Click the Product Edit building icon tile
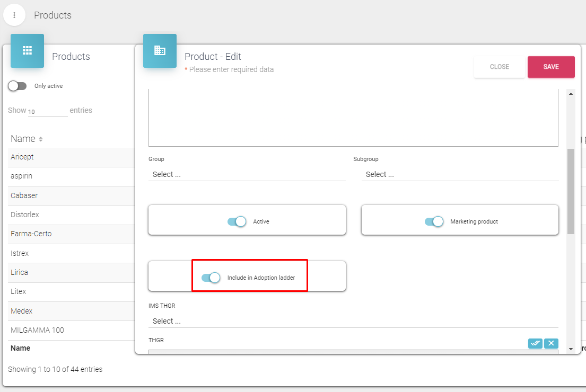The height and width of the screenshot is (392, 586). point(160,50)
